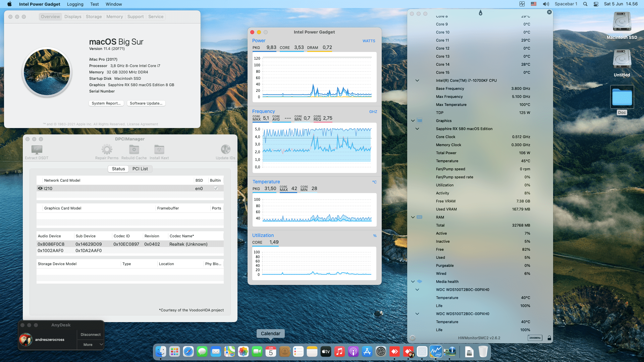This screenshot has width=644, height=362.
Task: Open the Logging menu
Action: 75,4
